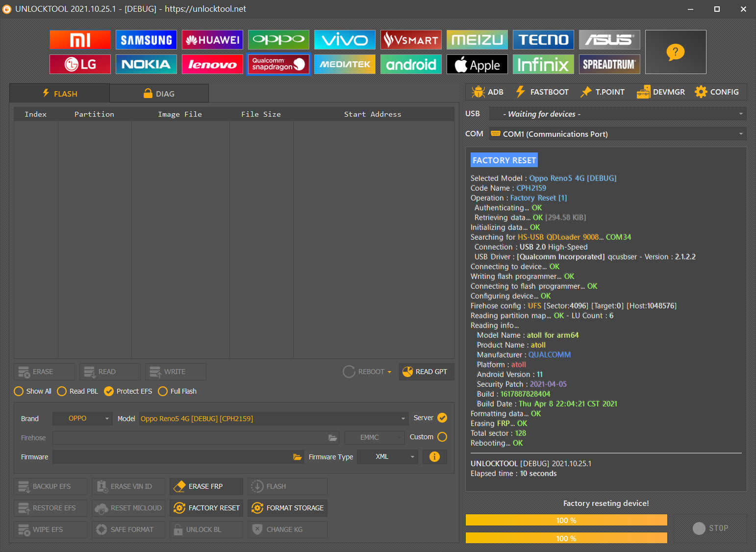Image resolution: width=756 pixels, height=552 pixels.
Task: Select the Huawei brand logo
Action: coord(212,40)
